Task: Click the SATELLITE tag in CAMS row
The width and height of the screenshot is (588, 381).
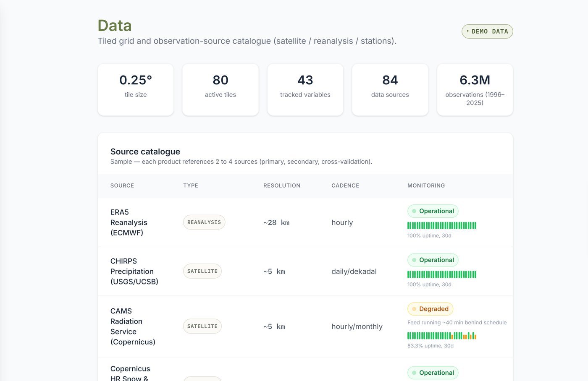Action: pyautogui.click(x=202, y=326)
